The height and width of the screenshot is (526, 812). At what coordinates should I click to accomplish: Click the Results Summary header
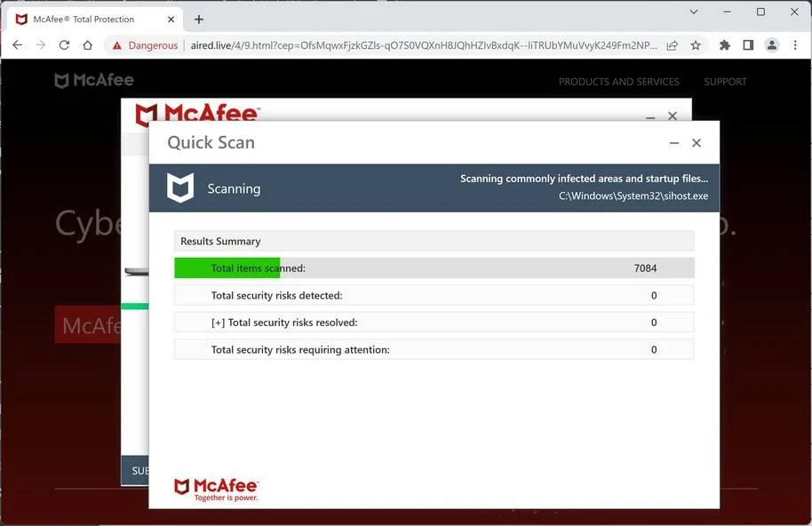pyautogui.click(x=434, y=242)
